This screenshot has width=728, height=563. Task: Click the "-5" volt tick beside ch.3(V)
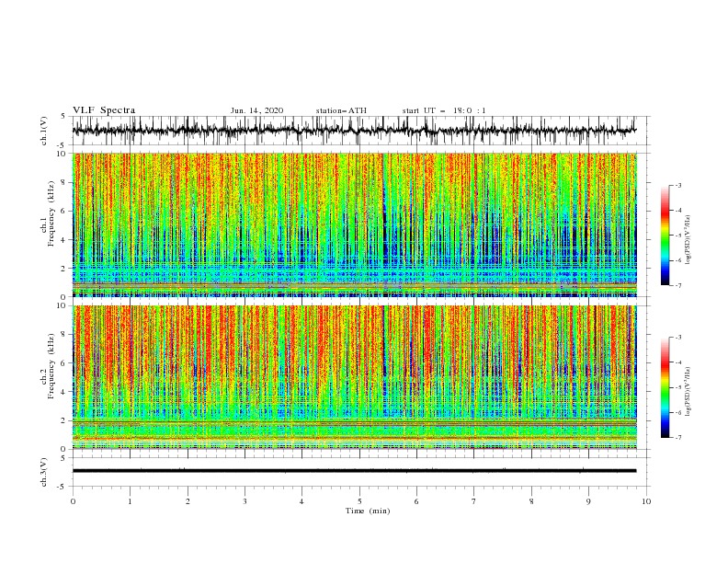pos(63,488)
